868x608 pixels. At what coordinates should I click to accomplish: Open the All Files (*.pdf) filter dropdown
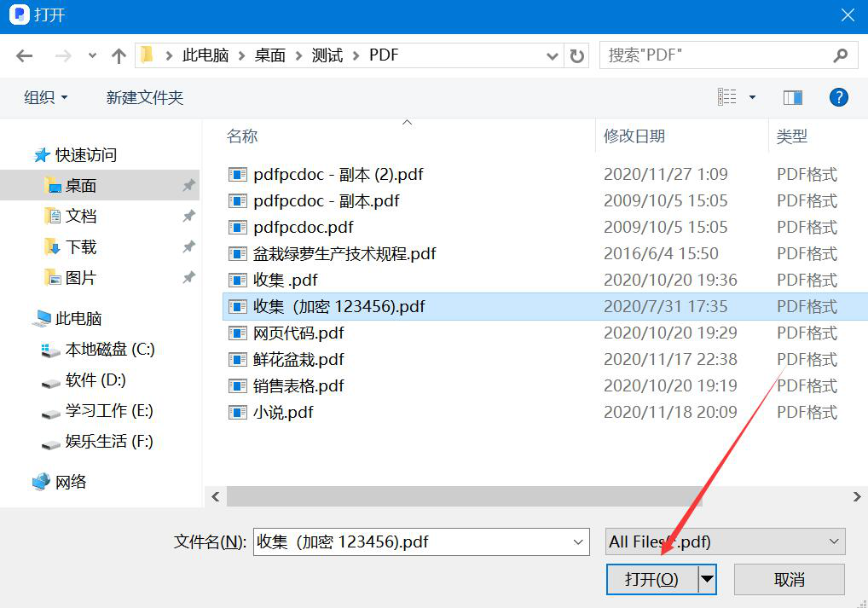(725, 541)
